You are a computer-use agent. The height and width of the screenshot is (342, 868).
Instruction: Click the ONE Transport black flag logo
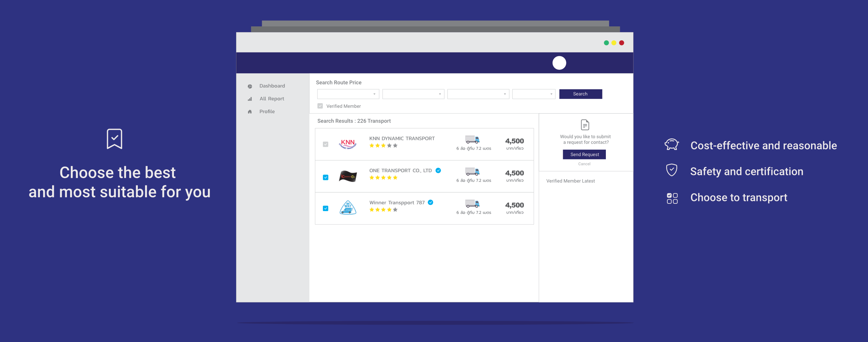coord(348,176)
